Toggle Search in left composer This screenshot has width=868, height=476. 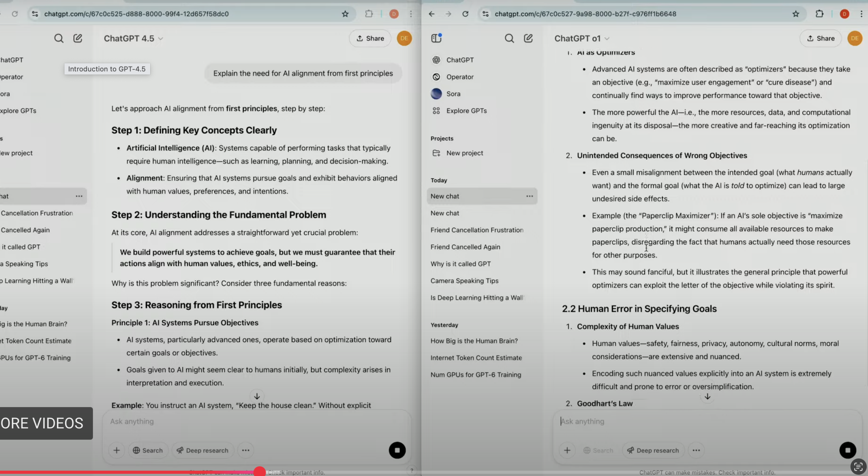pyautogui.click(x=148, y=450)
